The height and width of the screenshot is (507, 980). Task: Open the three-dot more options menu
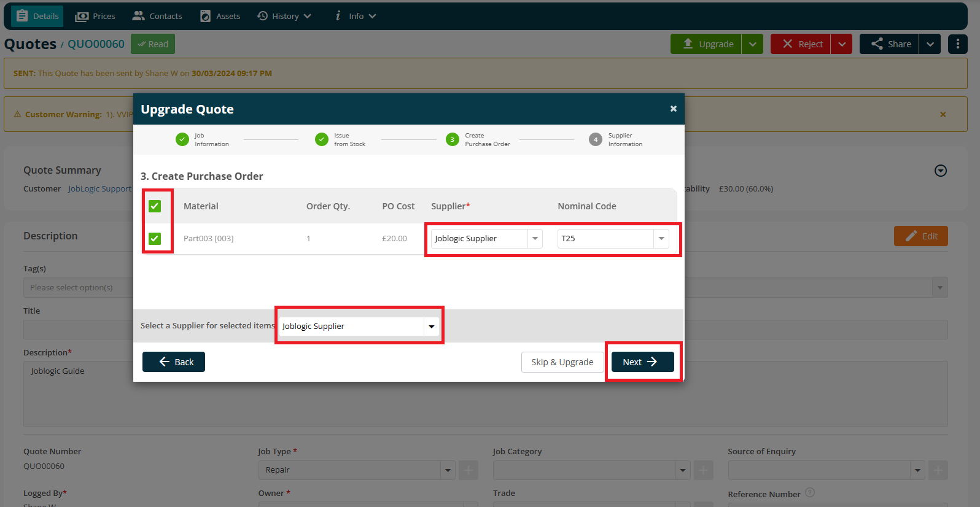coord(958,44)
